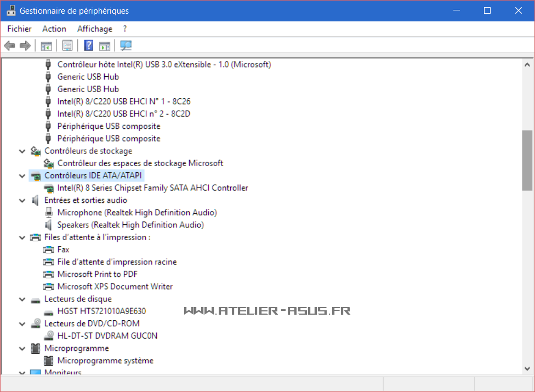Click the scrollbar down arrow
This screenshot has width=535, height=392.
coord(527,369)
